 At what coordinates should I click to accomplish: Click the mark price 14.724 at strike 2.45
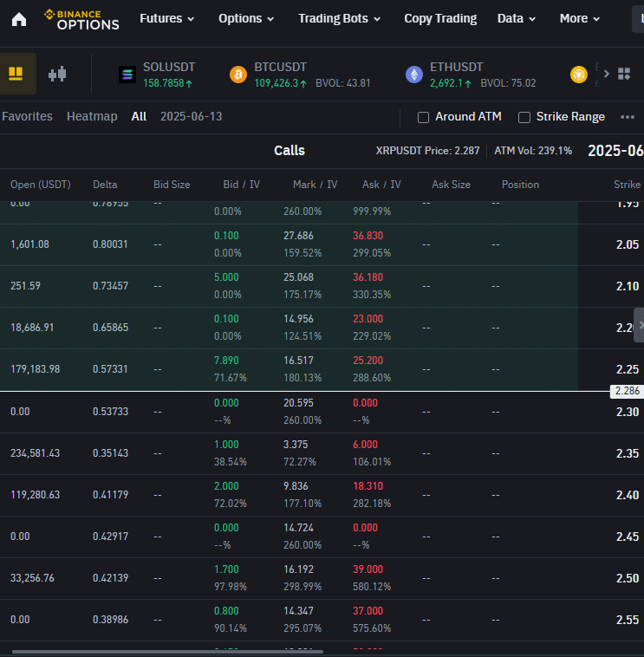coord(298,528)
